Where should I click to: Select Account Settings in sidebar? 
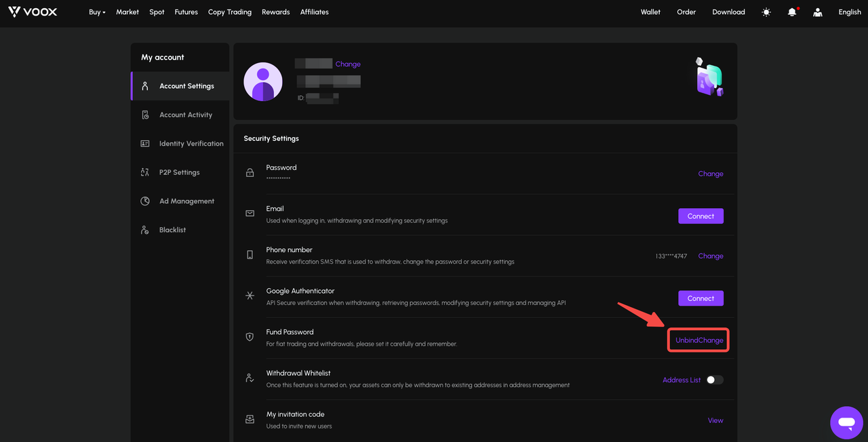click(180, 86)
